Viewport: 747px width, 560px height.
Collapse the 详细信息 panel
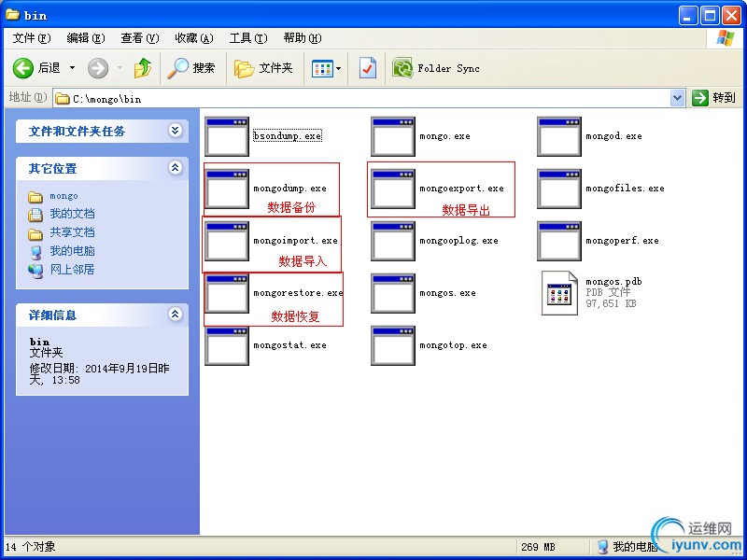pos(176,315)
